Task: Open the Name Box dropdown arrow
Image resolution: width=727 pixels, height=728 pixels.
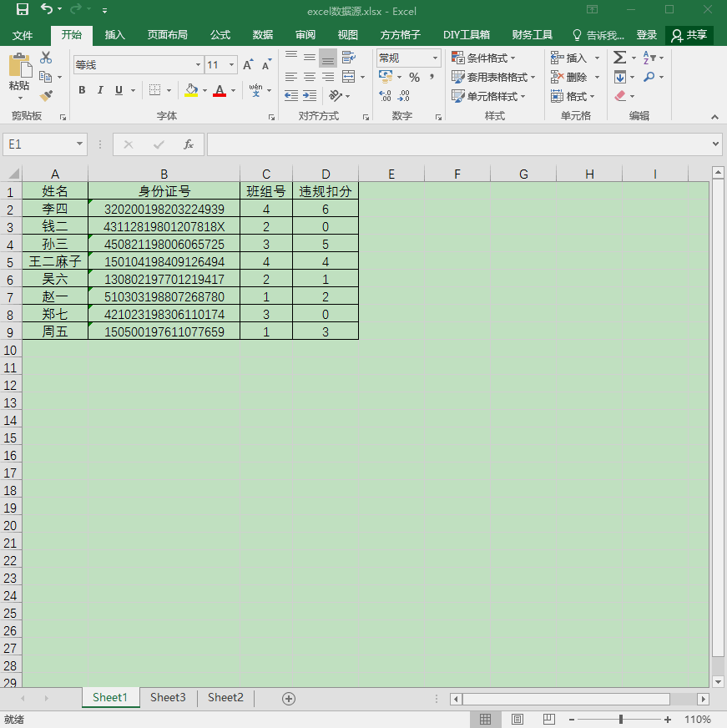Action: click(x=79, y=144)
